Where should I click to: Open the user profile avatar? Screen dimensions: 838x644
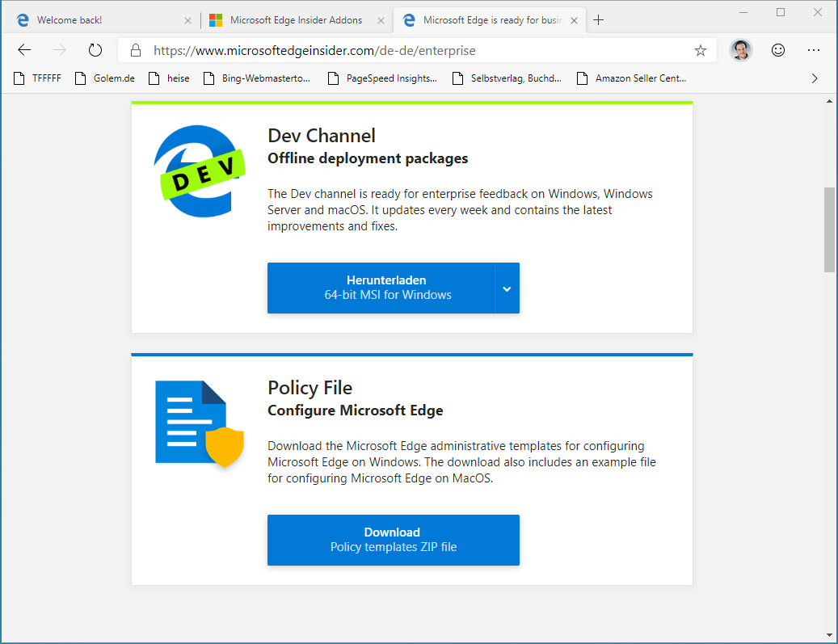click(x=740, y=50)
